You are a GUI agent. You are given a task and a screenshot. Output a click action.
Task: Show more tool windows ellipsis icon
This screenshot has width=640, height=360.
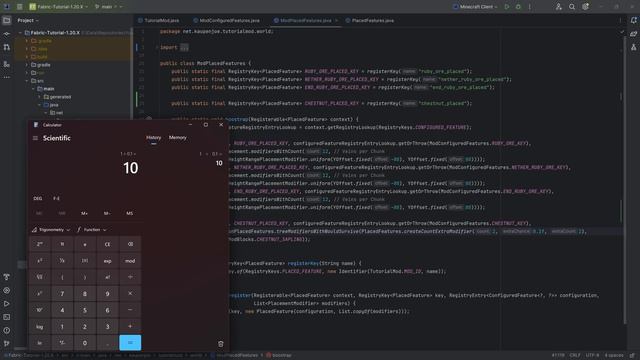pyautogui.click(x=7, y=77)
